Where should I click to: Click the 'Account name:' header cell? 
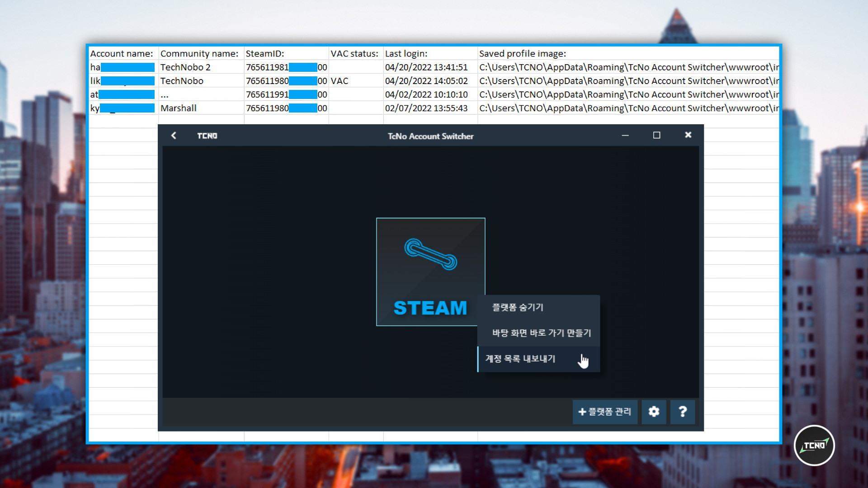[122, 54]
